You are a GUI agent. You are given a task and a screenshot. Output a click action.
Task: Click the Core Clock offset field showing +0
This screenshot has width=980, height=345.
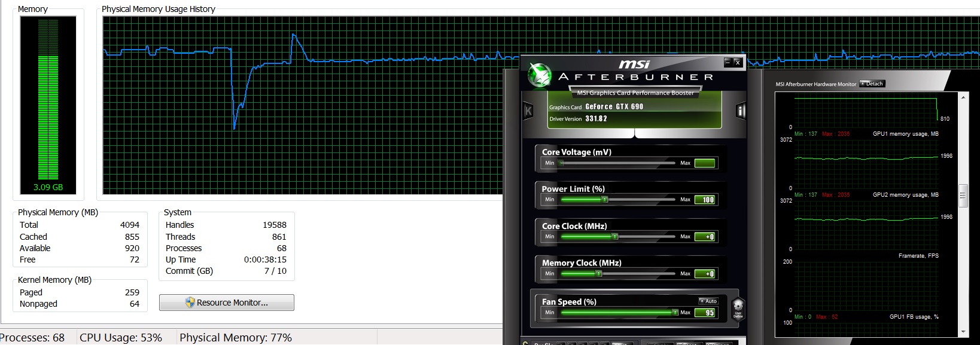705,237
